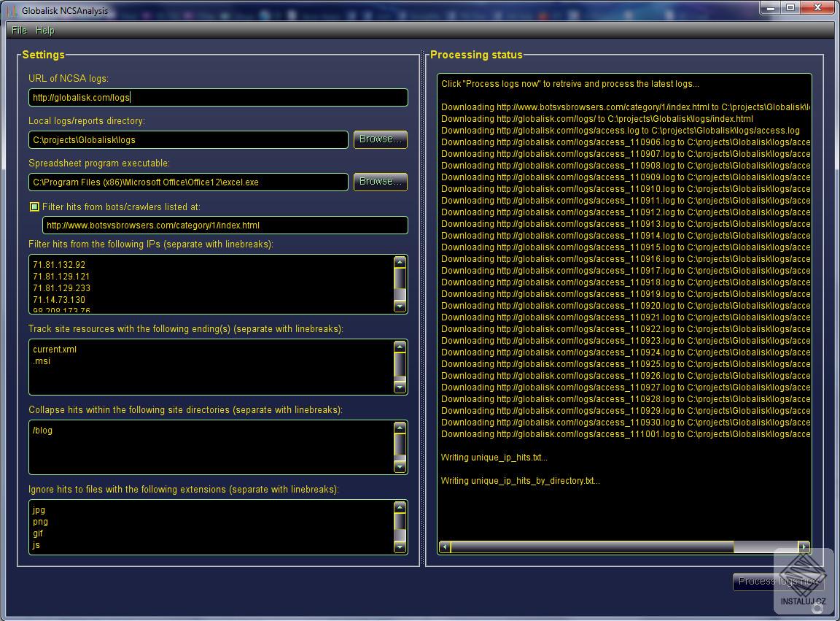This screenshot has width=840, height=621.
Task: Click the up arrow of the collapse directories box
Action: tap(400, 428)
